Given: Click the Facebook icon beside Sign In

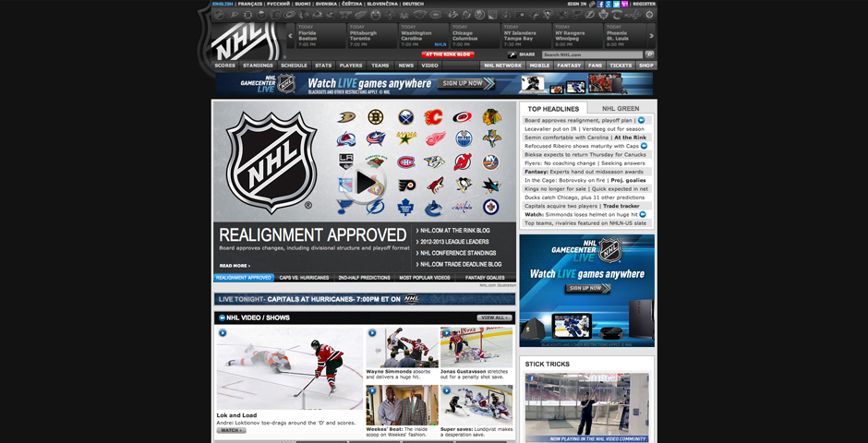Looking at the screenshot, I should (x=600, y=4).
